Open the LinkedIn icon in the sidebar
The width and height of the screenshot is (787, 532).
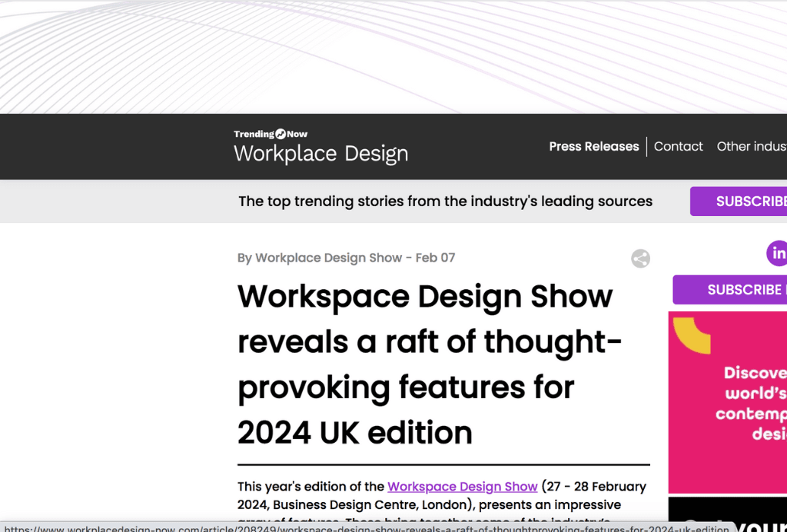click(777, 253)
